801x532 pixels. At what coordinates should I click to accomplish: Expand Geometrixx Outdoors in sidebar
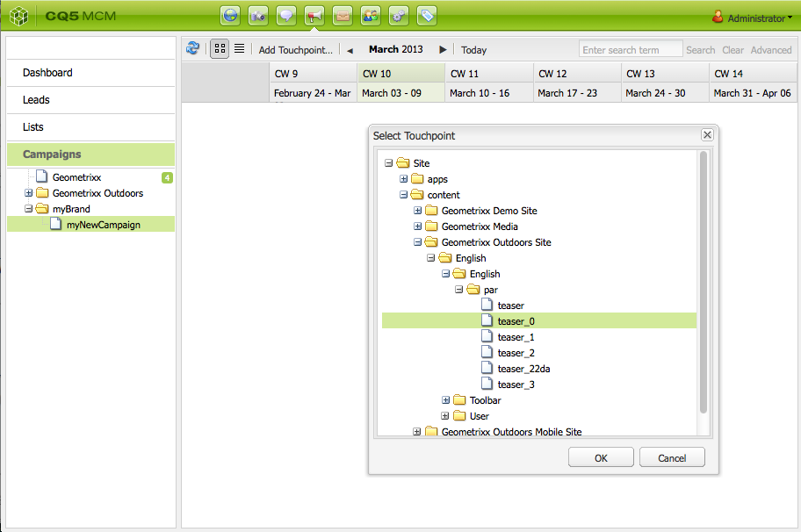tap(29, 193)
